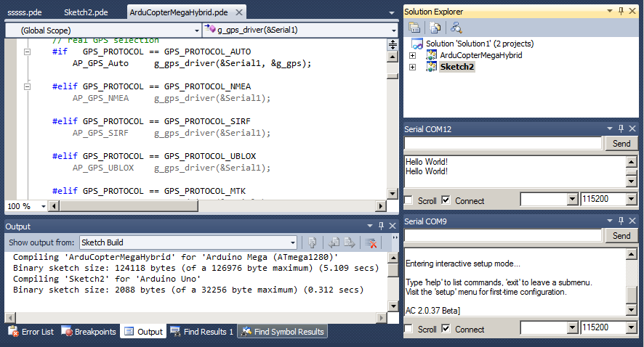Viewport: 644px width, 347px height.
Task: Close the Serial COM9 panel
Action: (632, 221)
